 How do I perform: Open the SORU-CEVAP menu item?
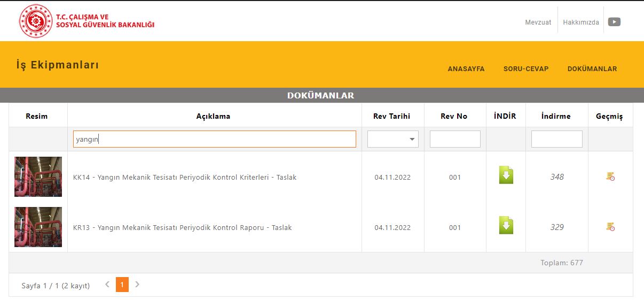[526, 69]
